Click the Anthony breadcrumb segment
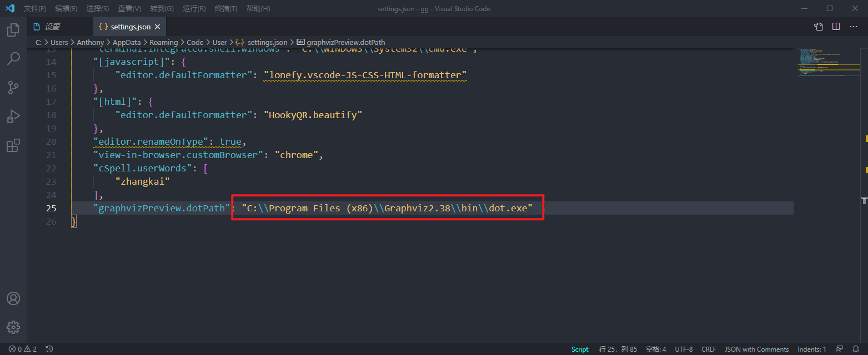868x355 pixels. coord(90,42)
